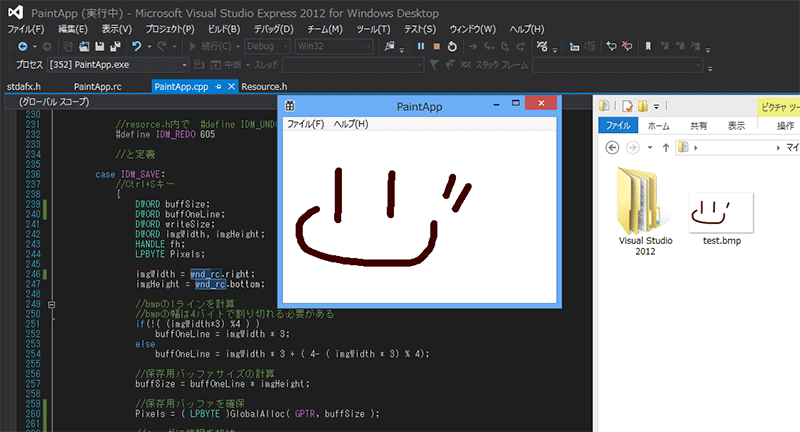Customize Explorer Quick Access Toolbar dropdown

[x=657, y=107]
